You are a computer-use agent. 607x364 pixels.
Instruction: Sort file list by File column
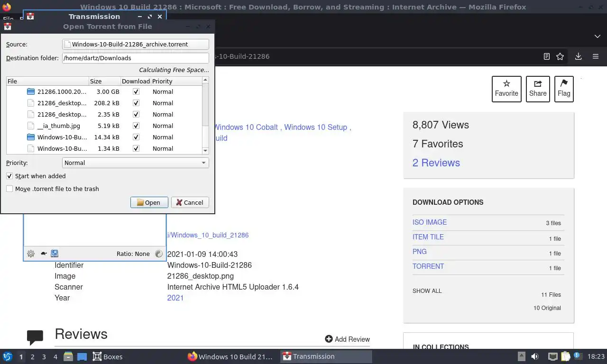(47, 81)
